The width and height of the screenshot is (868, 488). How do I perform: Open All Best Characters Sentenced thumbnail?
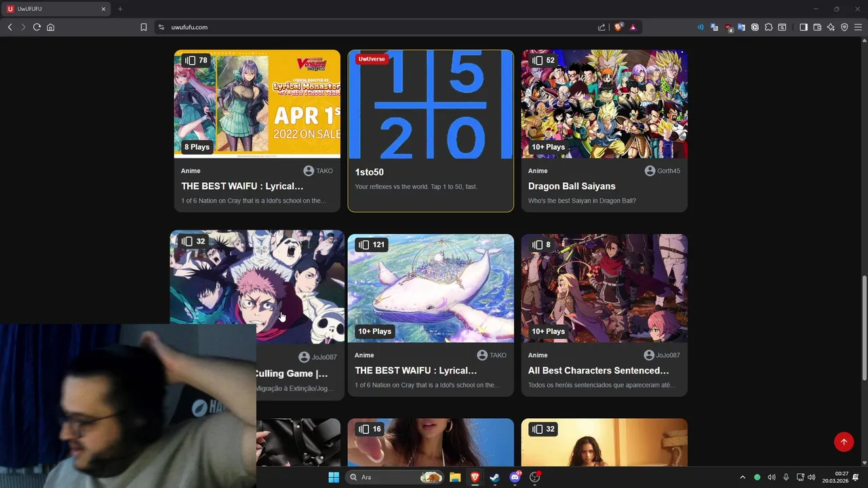click(604, 288)
